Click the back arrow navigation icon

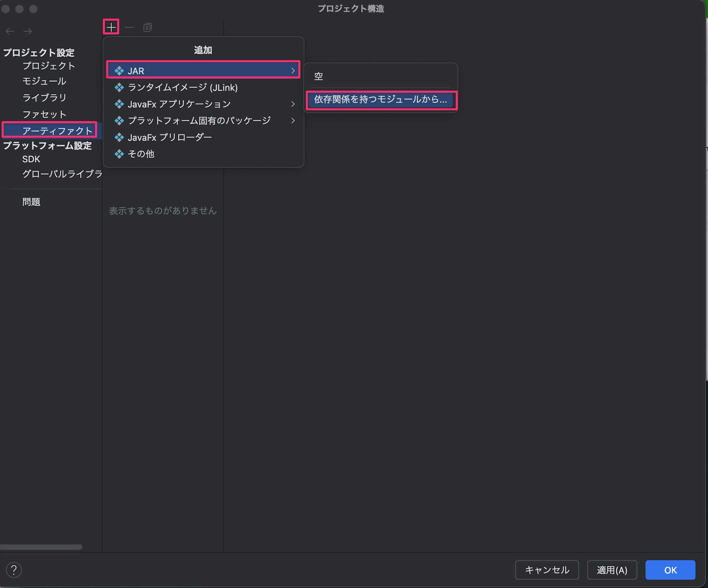tap(10, 31)
